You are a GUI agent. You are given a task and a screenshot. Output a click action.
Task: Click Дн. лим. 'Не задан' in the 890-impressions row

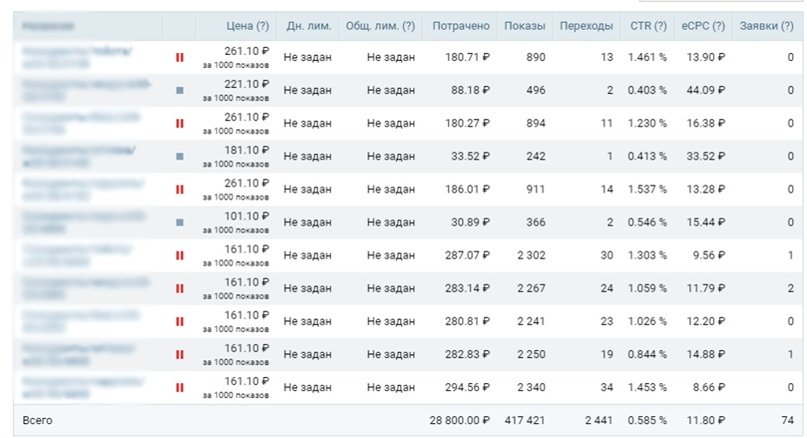[x=307, y=58]
